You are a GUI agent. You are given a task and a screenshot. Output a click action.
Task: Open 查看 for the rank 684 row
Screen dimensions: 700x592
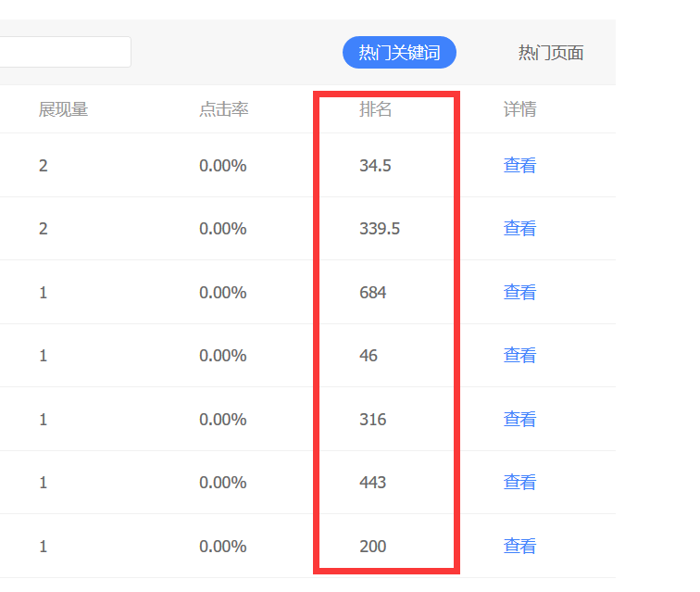pyautogui.click(x=519, y=292)
